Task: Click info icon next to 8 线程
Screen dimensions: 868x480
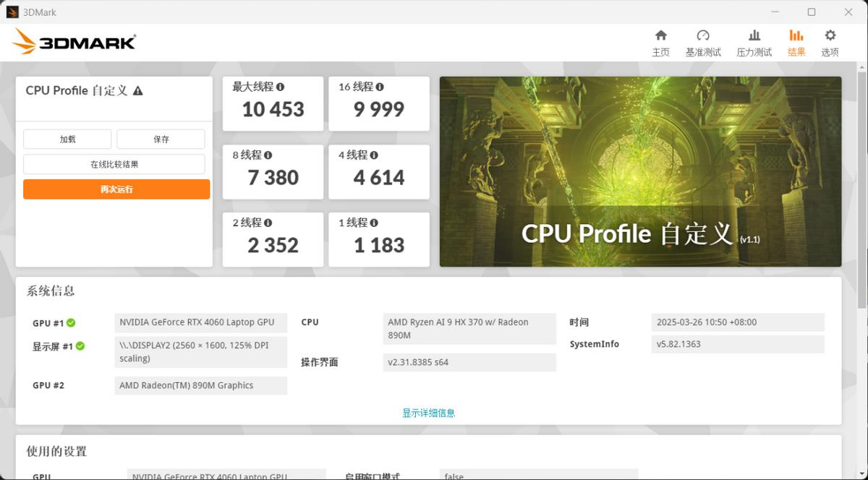Action: [x=268, y=155]
